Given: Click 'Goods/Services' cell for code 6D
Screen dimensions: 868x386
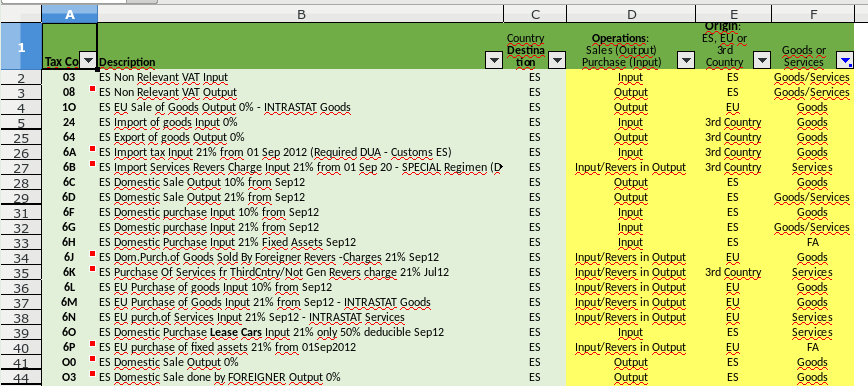Looking at the screenshot, I should pos(813,197).
